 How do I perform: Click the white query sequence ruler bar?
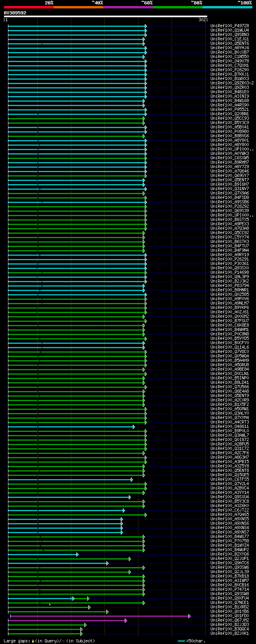(106, 16)
